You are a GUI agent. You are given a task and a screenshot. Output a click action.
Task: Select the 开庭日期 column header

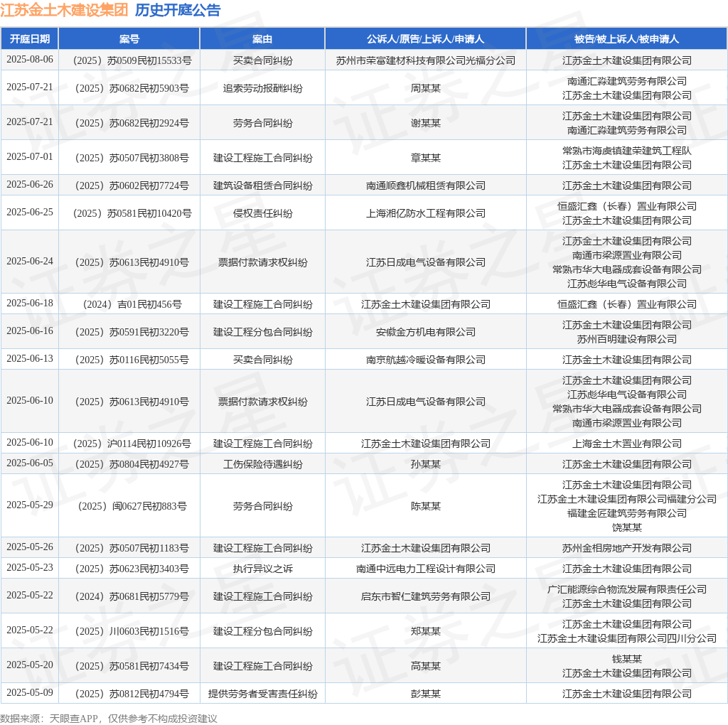point(30,39)
